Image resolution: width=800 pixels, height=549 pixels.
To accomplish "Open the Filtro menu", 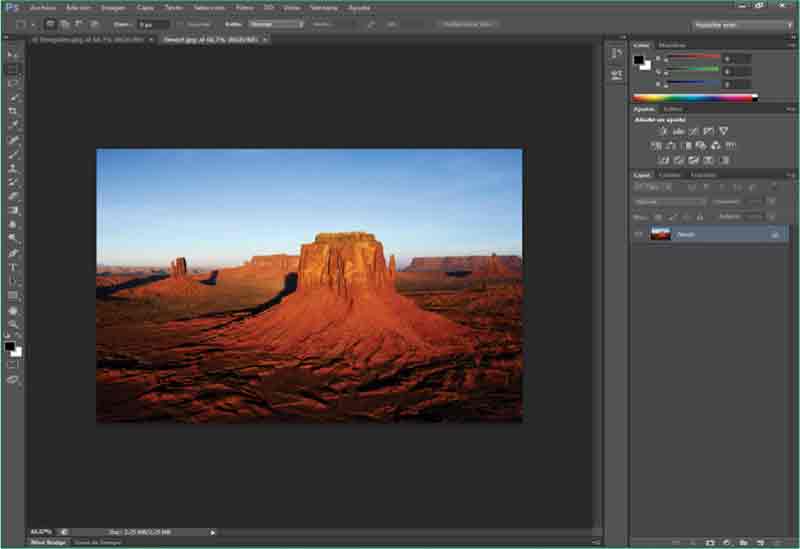I will tap(244, 7).
